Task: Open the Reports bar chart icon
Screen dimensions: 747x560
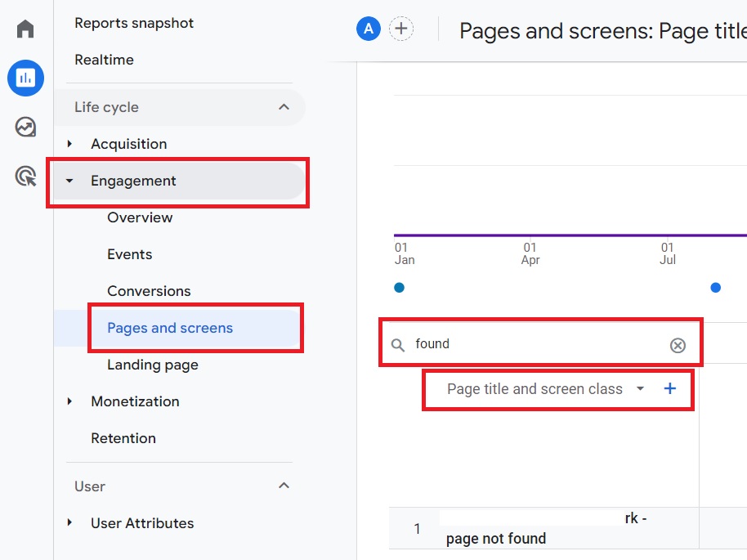Action: click(x=25, y=78)
